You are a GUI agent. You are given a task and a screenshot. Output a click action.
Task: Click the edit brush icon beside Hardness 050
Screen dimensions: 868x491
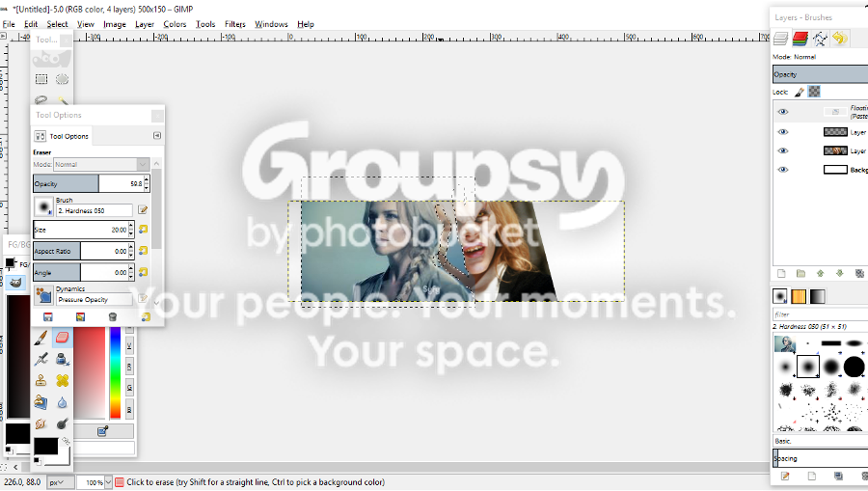coord(143,209)
